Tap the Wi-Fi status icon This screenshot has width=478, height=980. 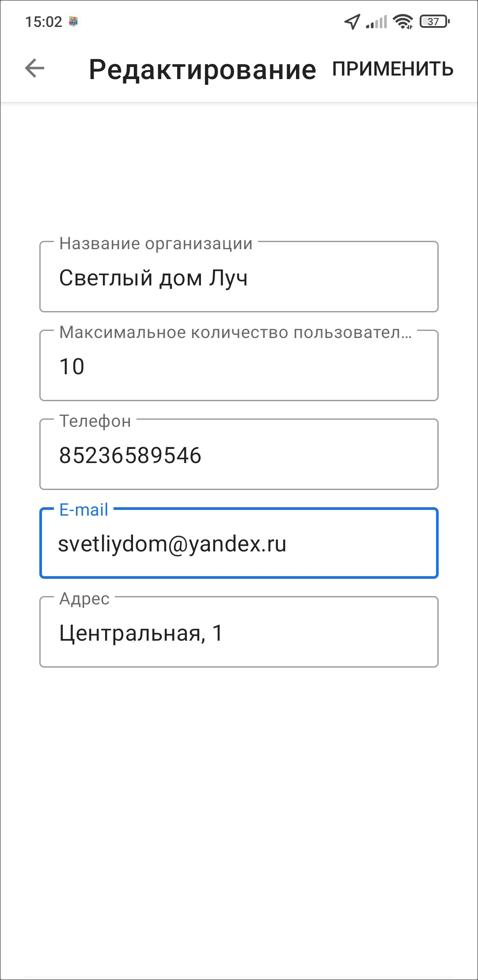point(403,22)
